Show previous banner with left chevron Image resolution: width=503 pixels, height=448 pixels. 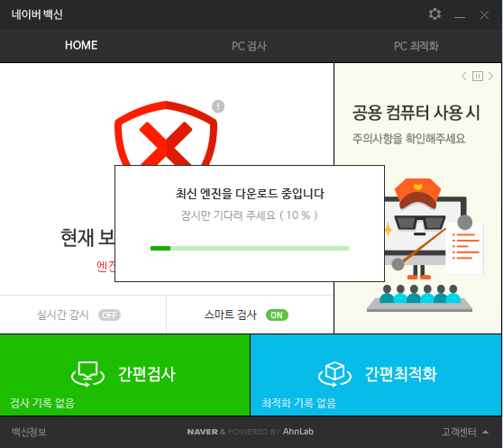pyautogui.click(x=463, y=77)
